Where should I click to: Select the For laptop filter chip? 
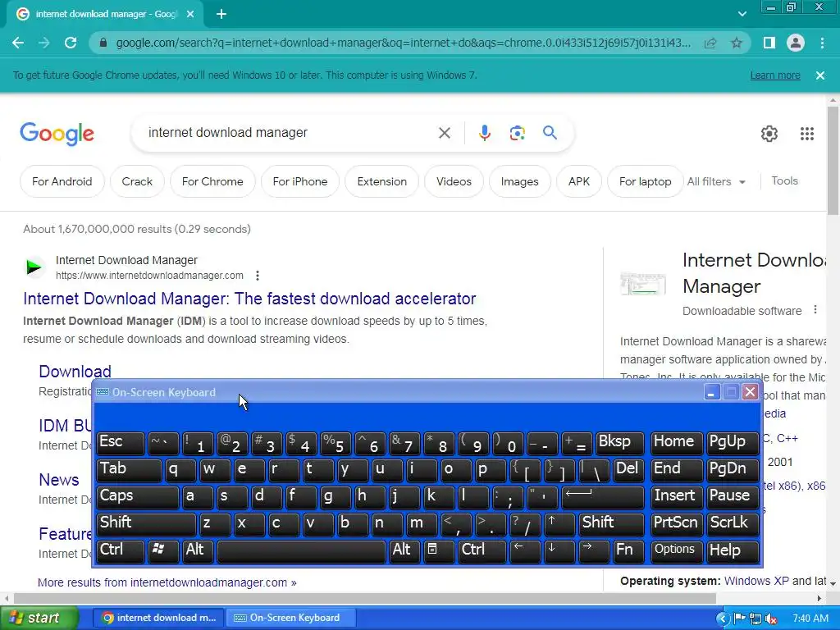645,181
